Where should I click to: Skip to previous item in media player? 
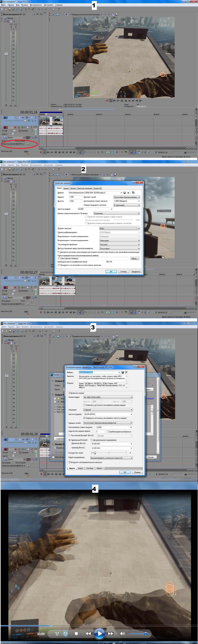[88, 633]
